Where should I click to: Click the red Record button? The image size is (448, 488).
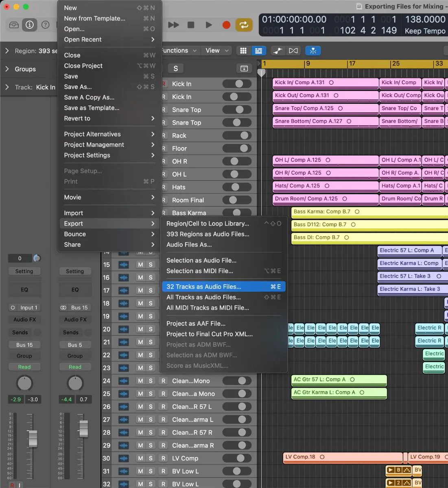pos(226,25)
